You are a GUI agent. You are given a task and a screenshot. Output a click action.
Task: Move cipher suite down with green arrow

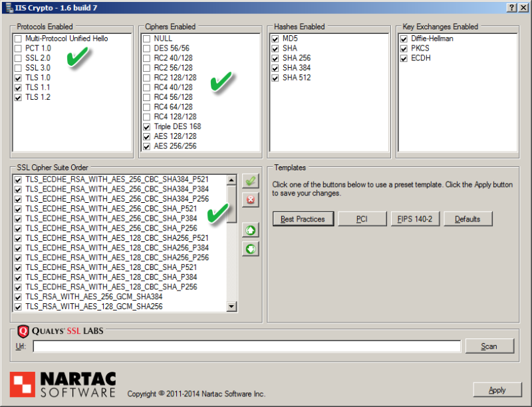point(251,249)
